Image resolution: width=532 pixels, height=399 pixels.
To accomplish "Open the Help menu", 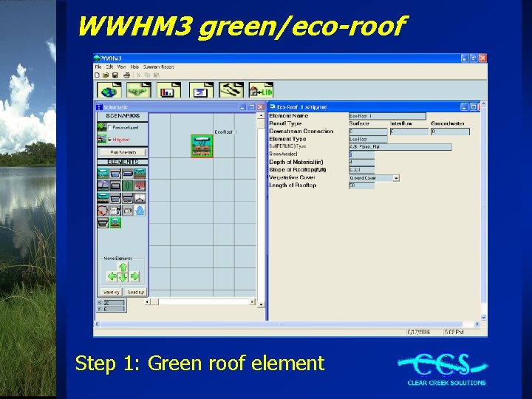I will 134,66.
